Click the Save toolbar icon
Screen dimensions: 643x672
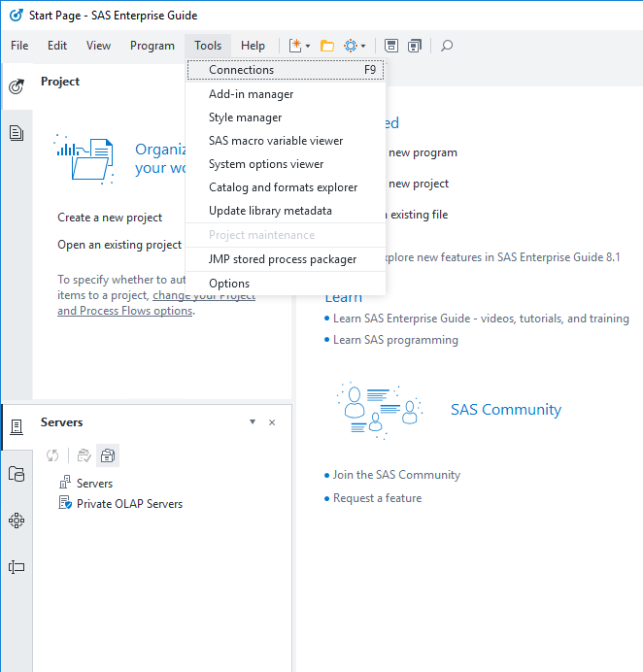(x=390, y=46)
